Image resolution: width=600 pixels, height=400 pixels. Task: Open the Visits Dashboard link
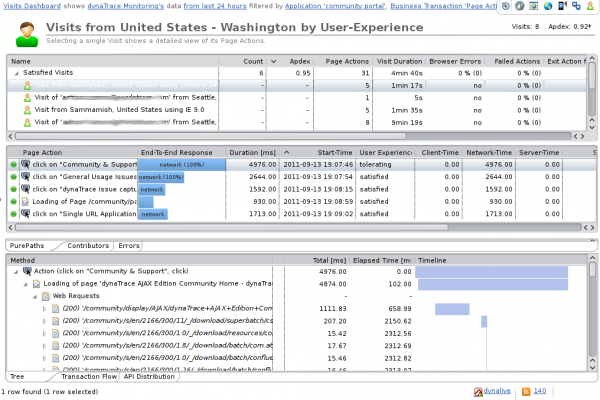(x=32, y=6)
